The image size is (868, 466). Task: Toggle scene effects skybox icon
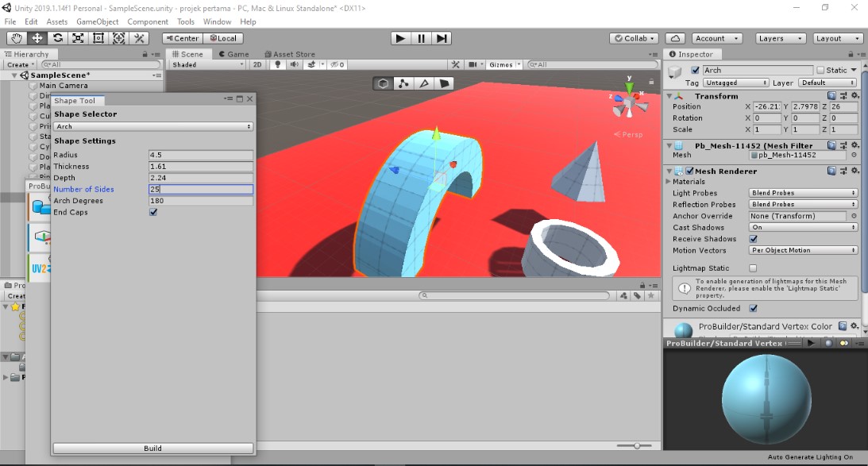pyautogui.click(x=311, y=65)
